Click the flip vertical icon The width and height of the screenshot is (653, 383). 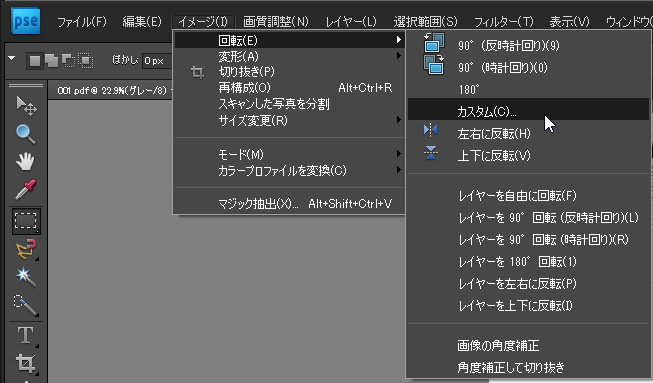(x=431, y=153)
